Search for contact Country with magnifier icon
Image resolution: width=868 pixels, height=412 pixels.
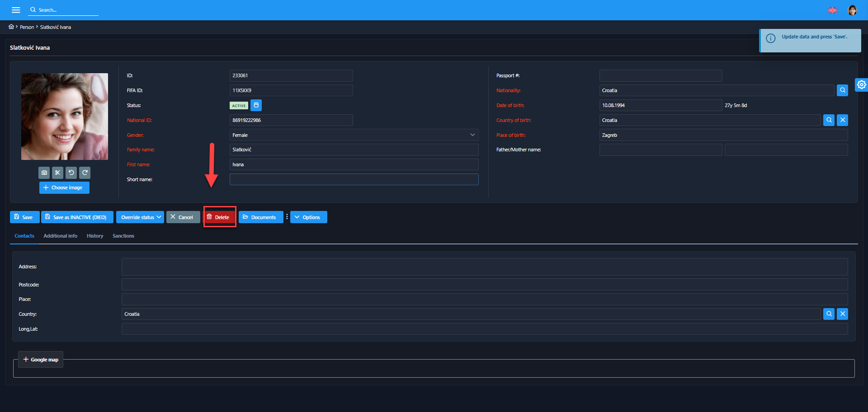click(829, 314)
